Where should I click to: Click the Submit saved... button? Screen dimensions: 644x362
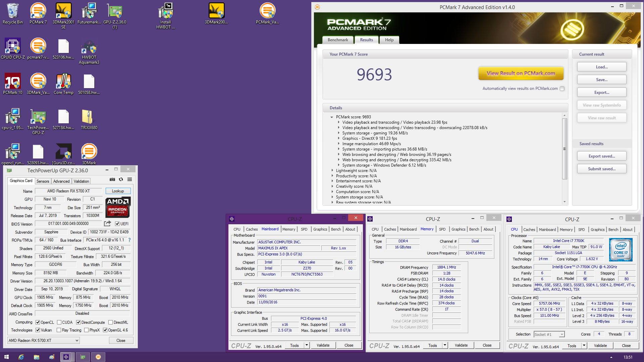(x=601, y=169)
